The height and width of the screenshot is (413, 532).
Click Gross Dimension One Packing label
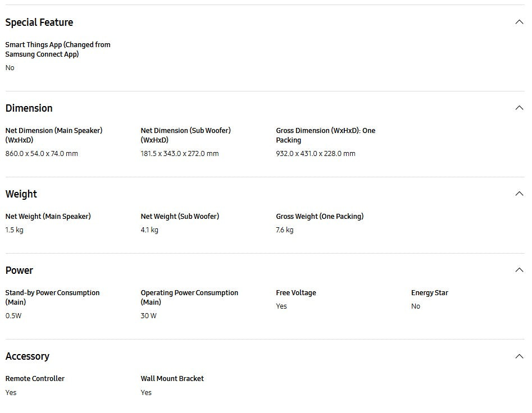[x=325, y=135]
